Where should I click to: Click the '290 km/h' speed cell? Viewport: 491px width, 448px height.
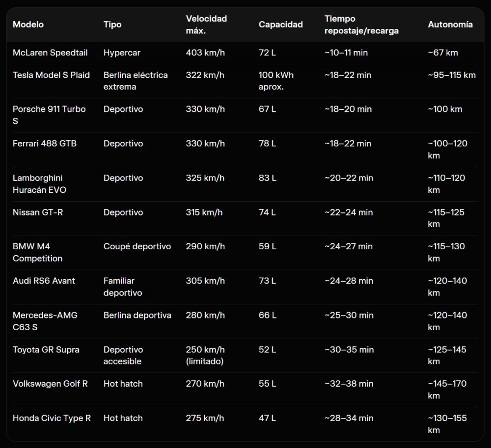coord(205,246)
